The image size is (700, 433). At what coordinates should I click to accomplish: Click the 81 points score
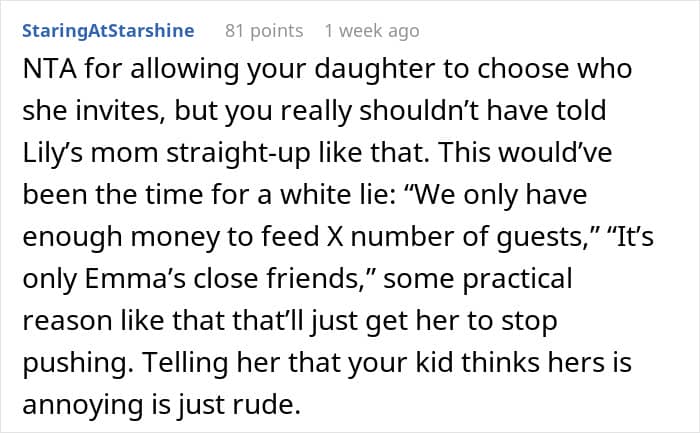click(264, 31)
